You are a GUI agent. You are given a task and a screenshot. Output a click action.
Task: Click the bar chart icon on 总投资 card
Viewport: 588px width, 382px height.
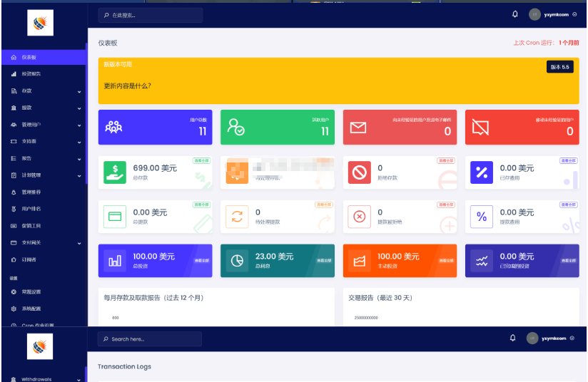[x=115, y=261]
